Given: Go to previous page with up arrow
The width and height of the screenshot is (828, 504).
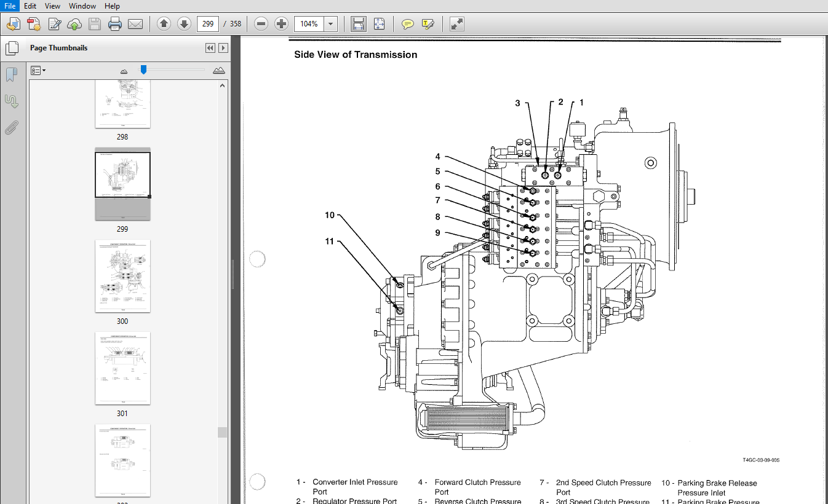Looking at the screenshot, I should pyautogui.click(x=164, y=24).
